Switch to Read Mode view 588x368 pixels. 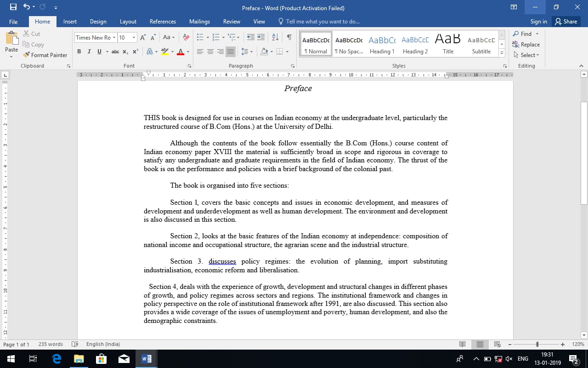coord(463,344)
